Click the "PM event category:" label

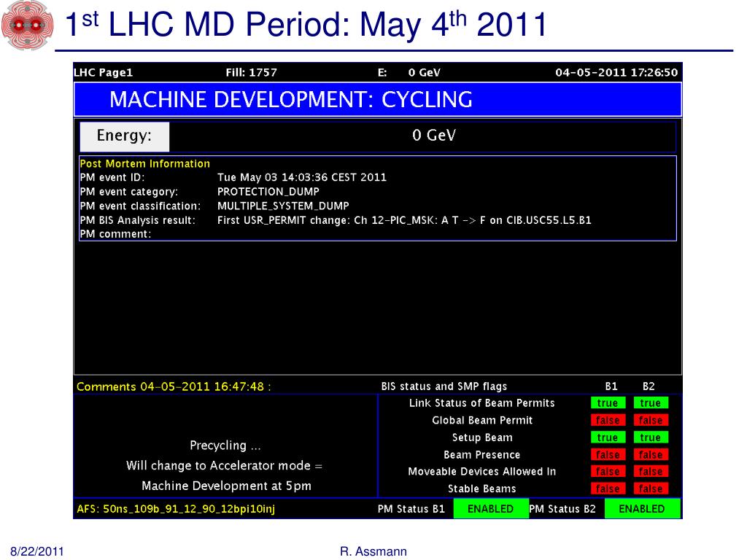point(128,192)
